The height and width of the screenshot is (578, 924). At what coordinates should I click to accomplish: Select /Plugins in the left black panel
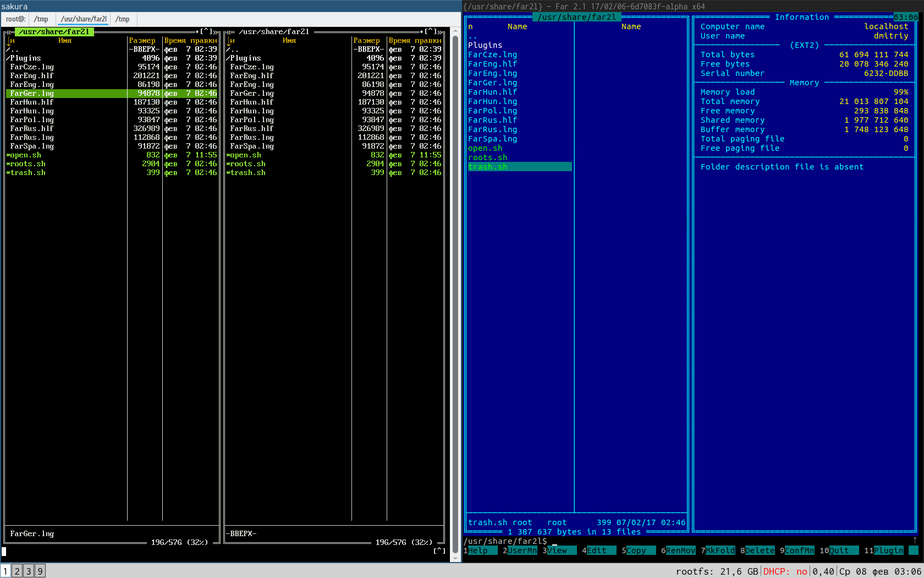(x=24, y=58)
